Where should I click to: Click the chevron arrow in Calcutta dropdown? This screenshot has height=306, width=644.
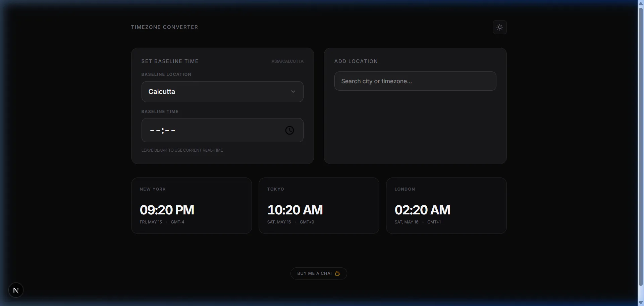[293, 92]
